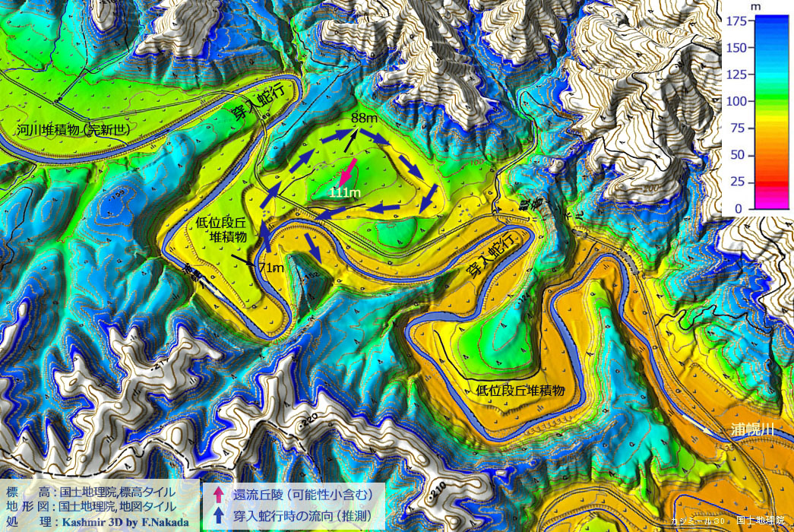Select the 71m elevation label

tap(270, 268)
